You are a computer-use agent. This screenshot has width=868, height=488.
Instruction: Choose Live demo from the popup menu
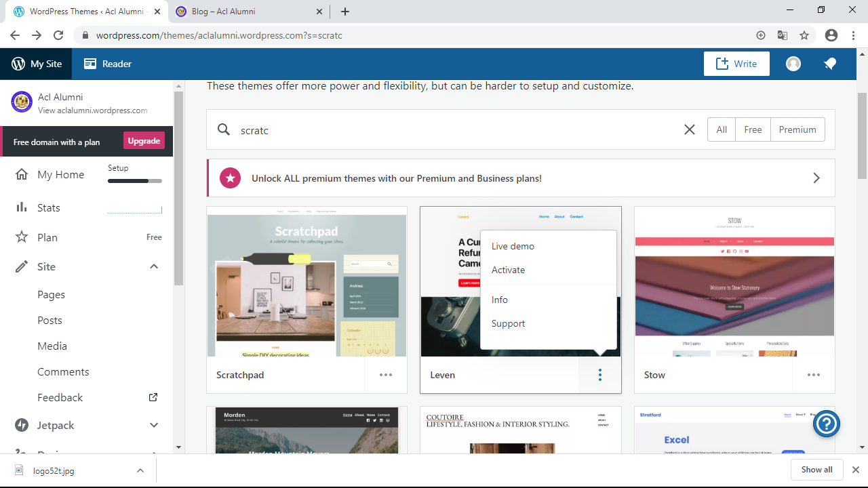click(513, 246)
